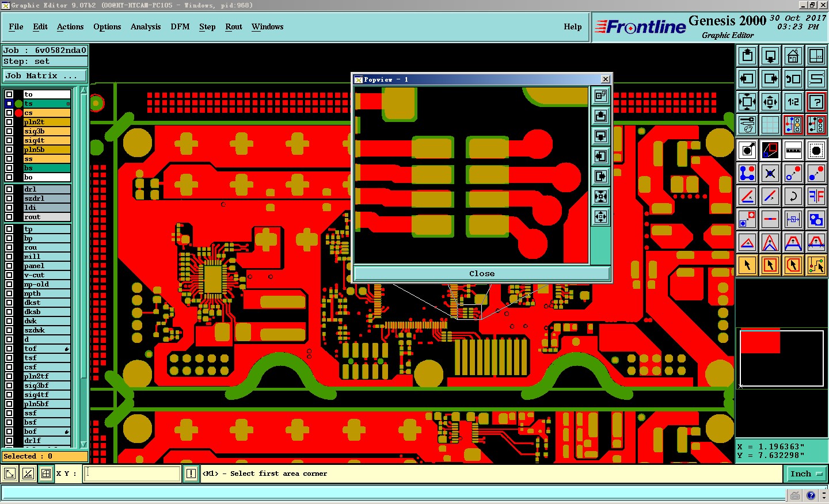Open the File menu
829x504 pixels.
16,27
